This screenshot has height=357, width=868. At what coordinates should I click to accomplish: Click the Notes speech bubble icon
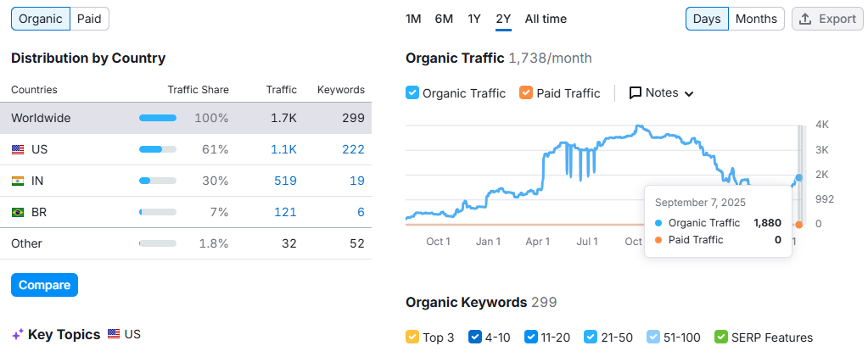pos(635,93)
